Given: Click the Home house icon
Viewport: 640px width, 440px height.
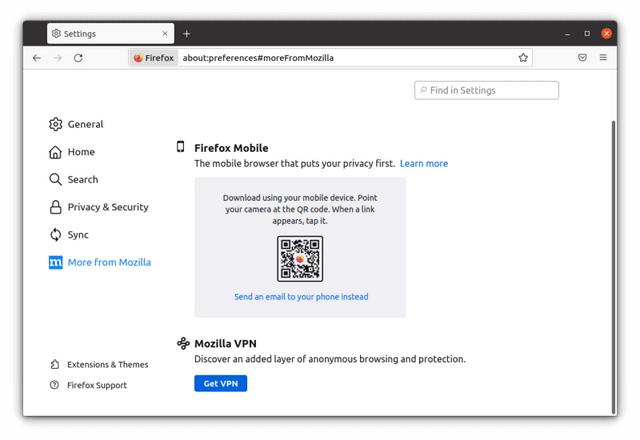Looking at the screenshot, I should click(55, 152).
